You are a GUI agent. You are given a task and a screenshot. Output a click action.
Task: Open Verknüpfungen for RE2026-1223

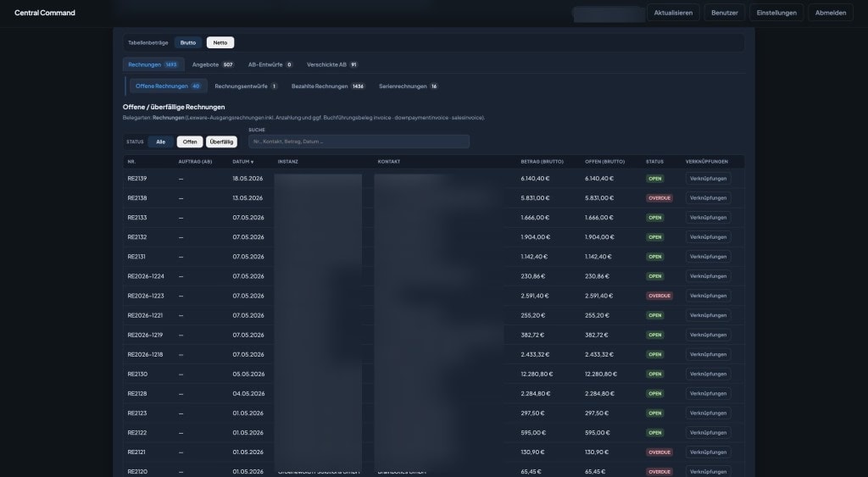(x=708, y=296)
